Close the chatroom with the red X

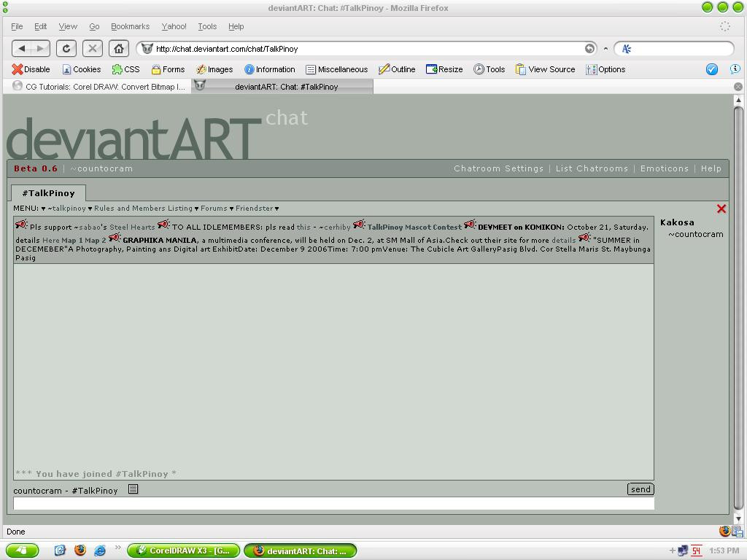(x=721, y=209)
